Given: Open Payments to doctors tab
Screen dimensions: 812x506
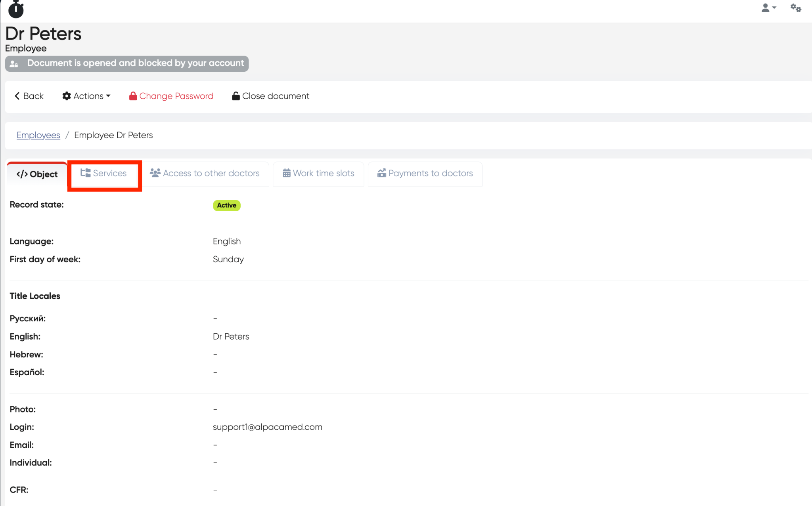Looking at the screenshot, I should coord(425,173).
